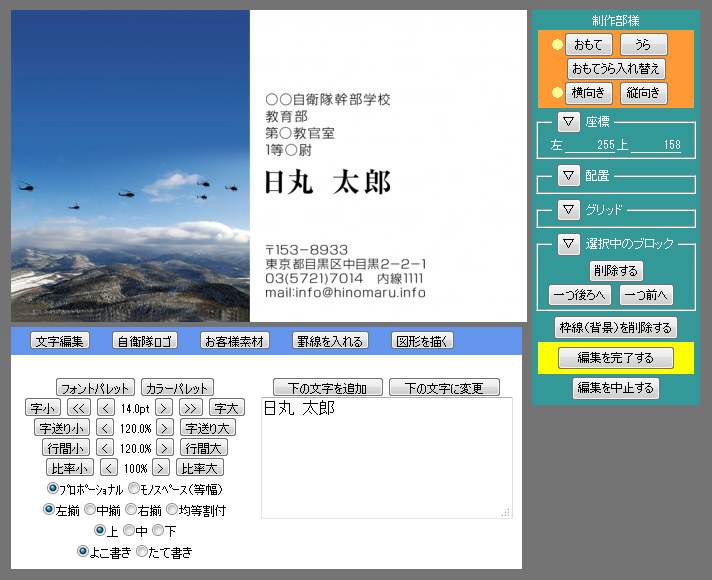The height and width of the screenshot is (580, 712).
Task: Click the 上 coordinate field showing 158
Action: click(x=656, y=145)
